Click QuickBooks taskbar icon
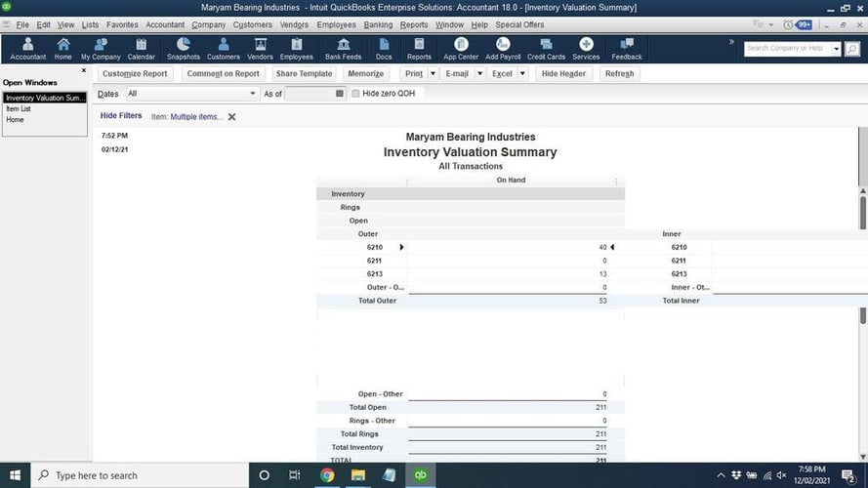Image resolution: width=868 pixels, height=488 pixels. 420,475
